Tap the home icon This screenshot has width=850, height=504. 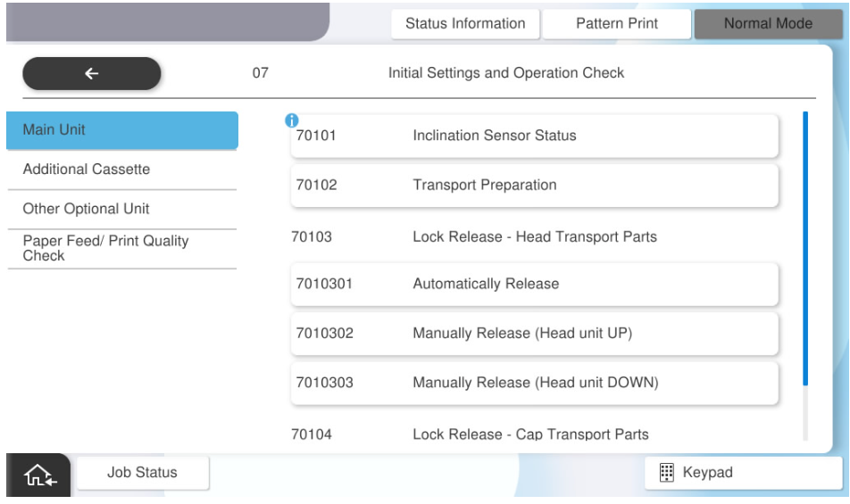tap(37, 475)
